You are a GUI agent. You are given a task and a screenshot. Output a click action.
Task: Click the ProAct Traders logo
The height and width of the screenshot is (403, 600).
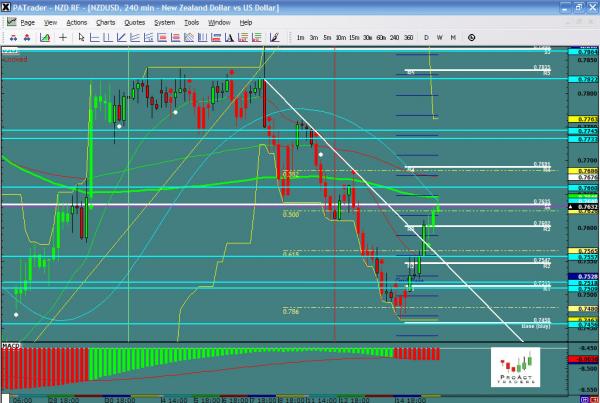click(x=514, y=368)
